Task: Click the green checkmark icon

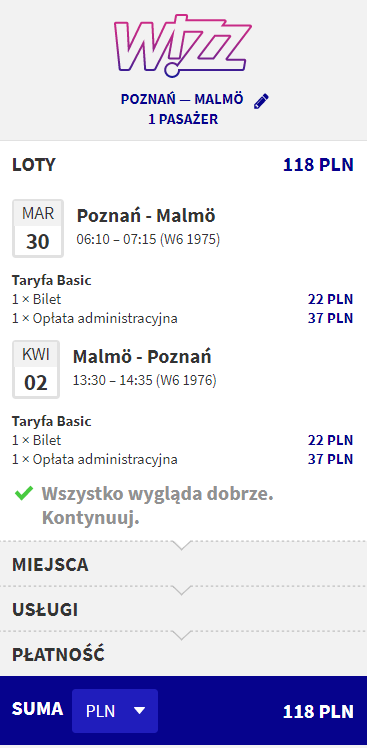Action: coord(23,493)
